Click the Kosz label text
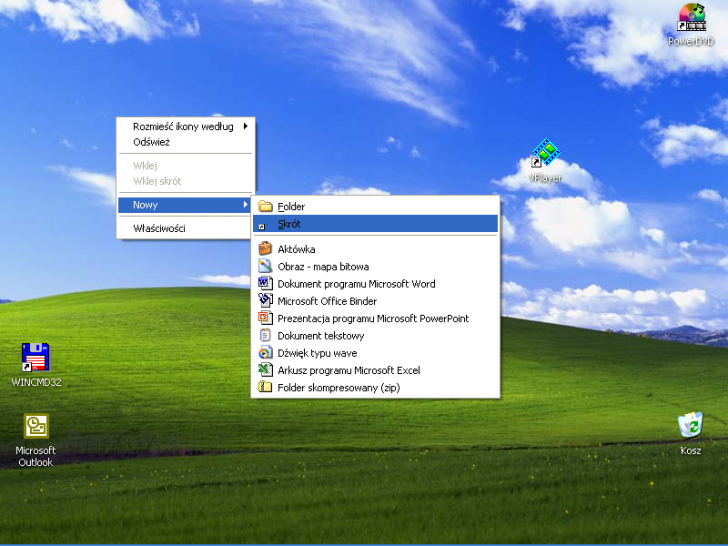Viewport: 728px width, 546px height. [x=690, y=450]
